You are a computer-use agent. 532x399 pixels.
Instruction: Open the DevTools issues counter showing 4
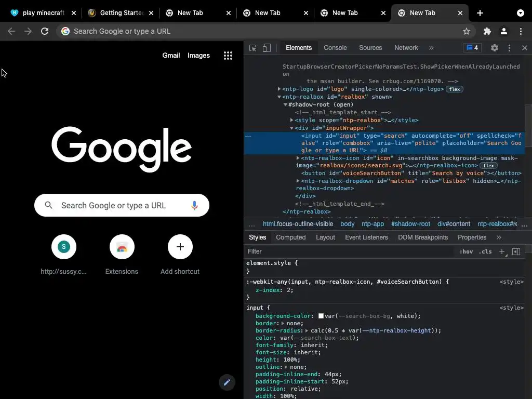[472, 48]
